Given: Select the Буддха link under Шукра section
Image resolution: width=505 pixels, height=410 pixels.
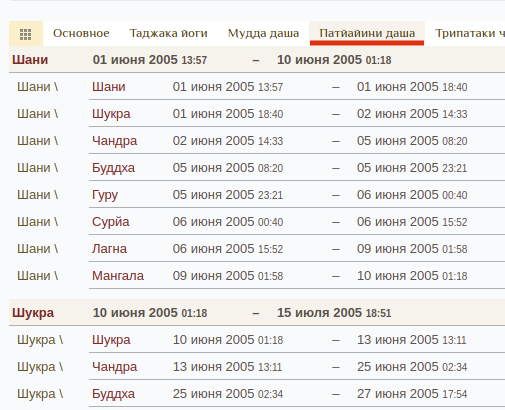Looking at the screenshot, I should 113,394.
